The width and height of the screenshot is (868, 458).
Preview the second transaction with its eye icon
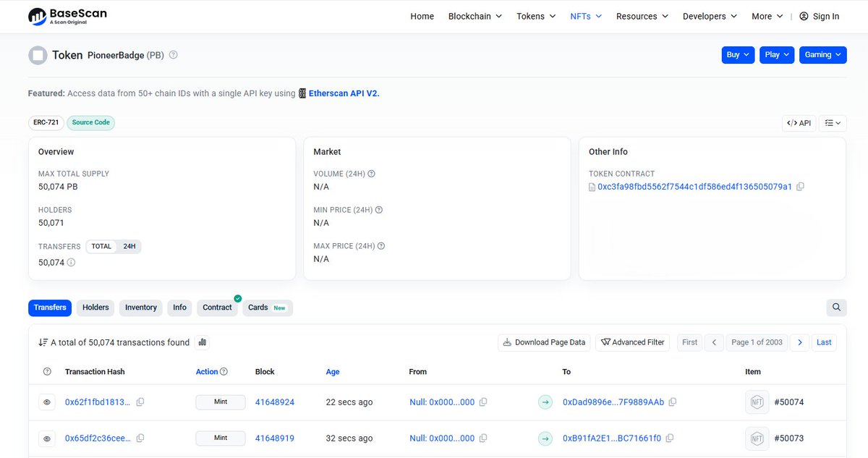46,438
